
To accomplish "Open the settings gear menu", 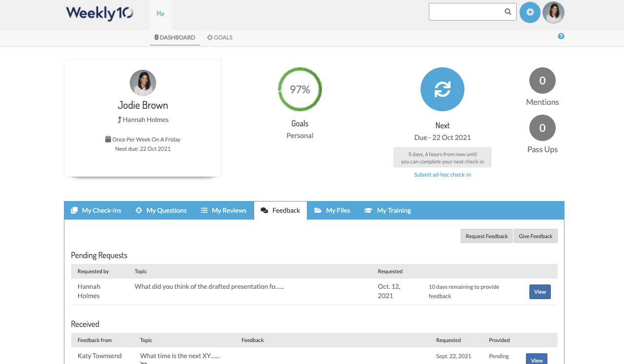I will (x=530, y=12).
